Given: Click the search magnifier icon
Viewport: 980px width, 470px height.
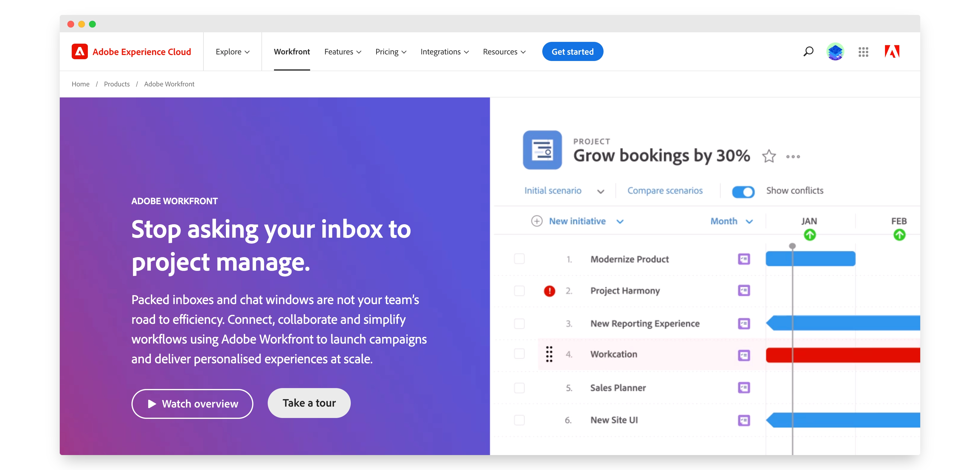Looking at the screenshot, I should point(808,51).
